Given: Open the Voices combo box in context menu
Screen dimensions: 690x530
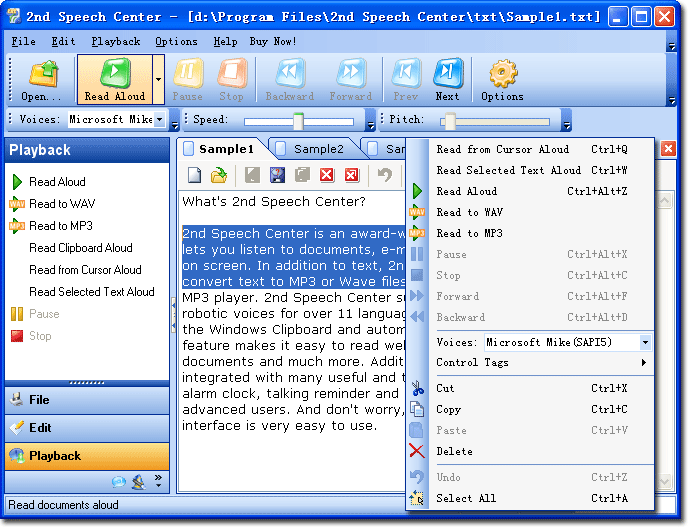Looking at the screenshot, I should pyautogui.click(x=645, y=342).
